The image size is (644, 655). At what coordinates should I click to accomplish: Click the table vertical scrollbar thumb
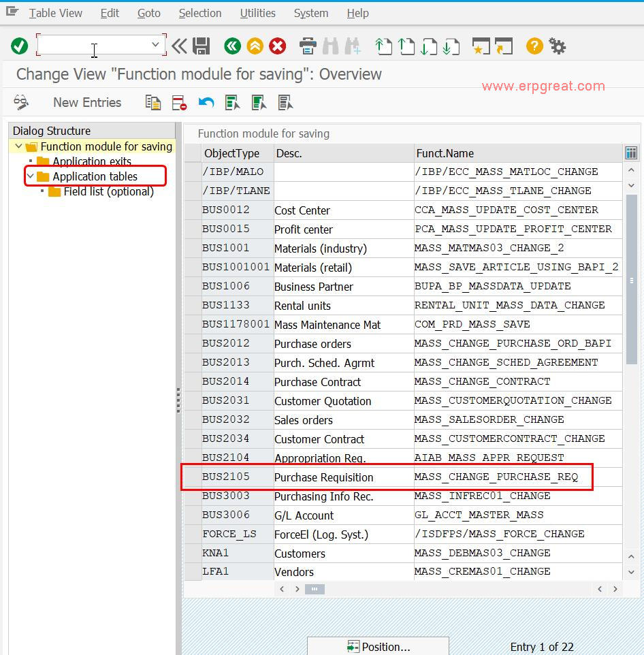(x=632, y=280)
